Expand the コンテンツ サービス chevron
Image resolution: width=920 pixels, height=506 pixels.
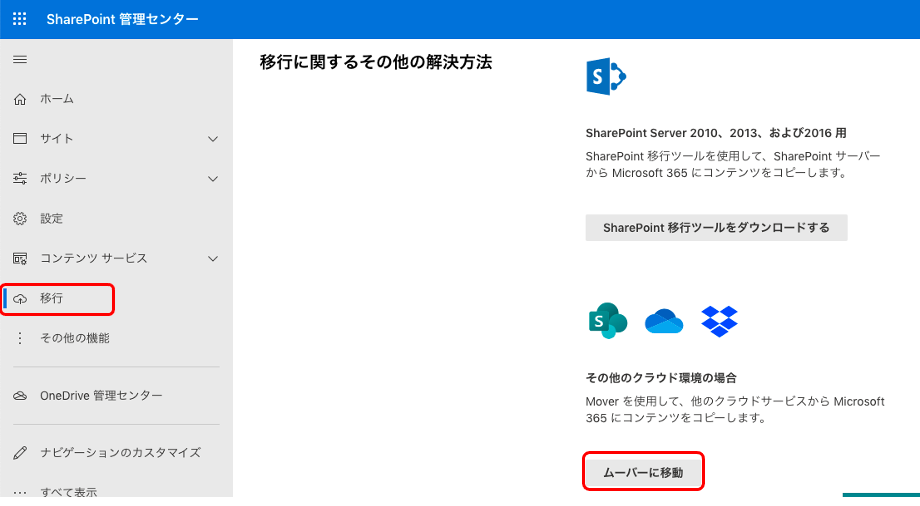click(x=213, y=259)
